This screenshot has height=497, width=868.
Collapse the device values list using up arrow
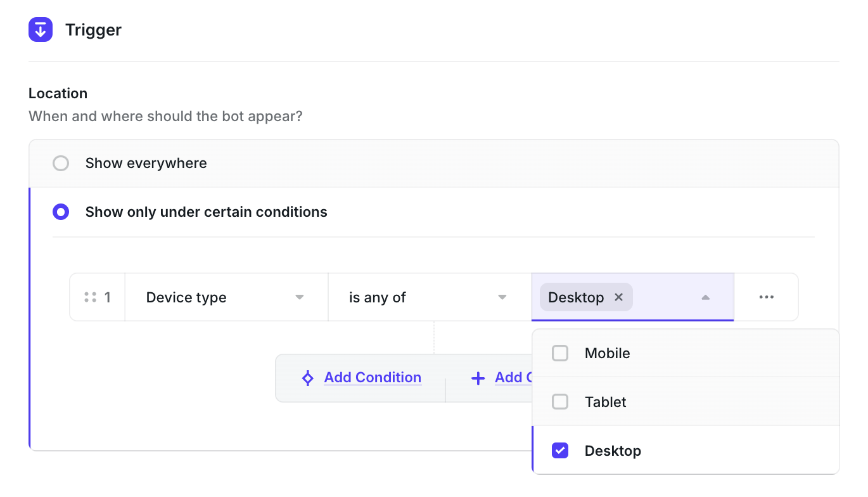705,297
